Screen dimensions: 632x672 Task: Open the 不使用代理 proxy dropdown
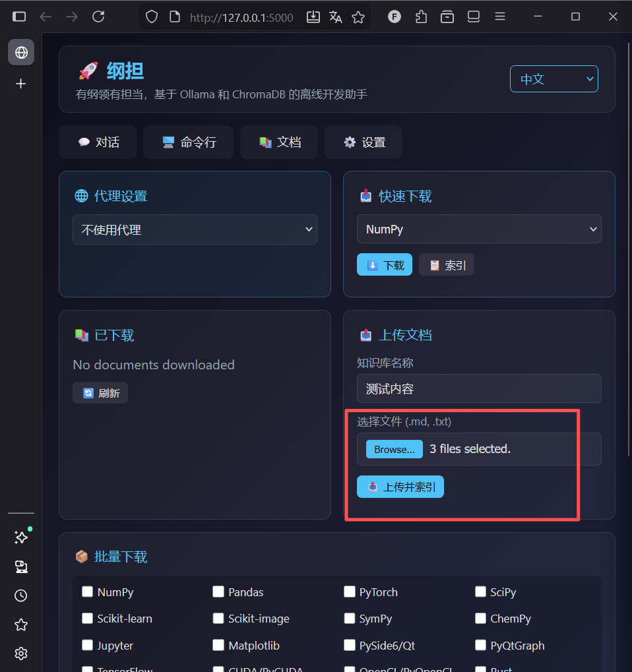195,229
